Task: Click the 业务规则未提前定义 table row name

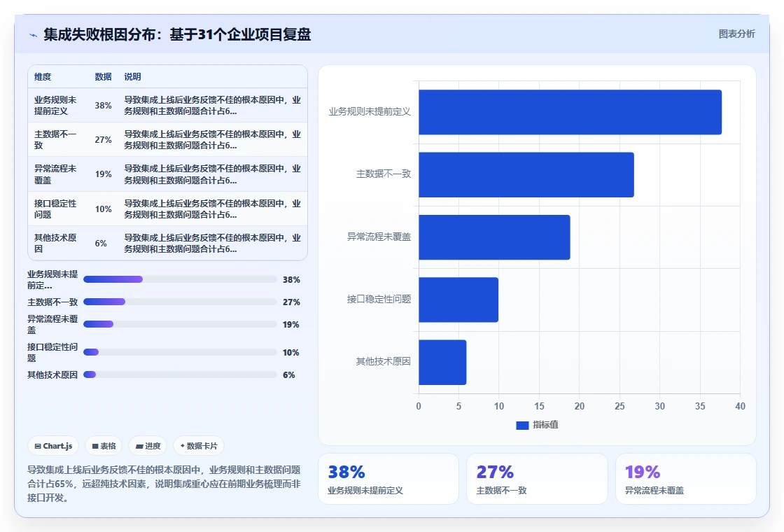Action: [55, 106]
